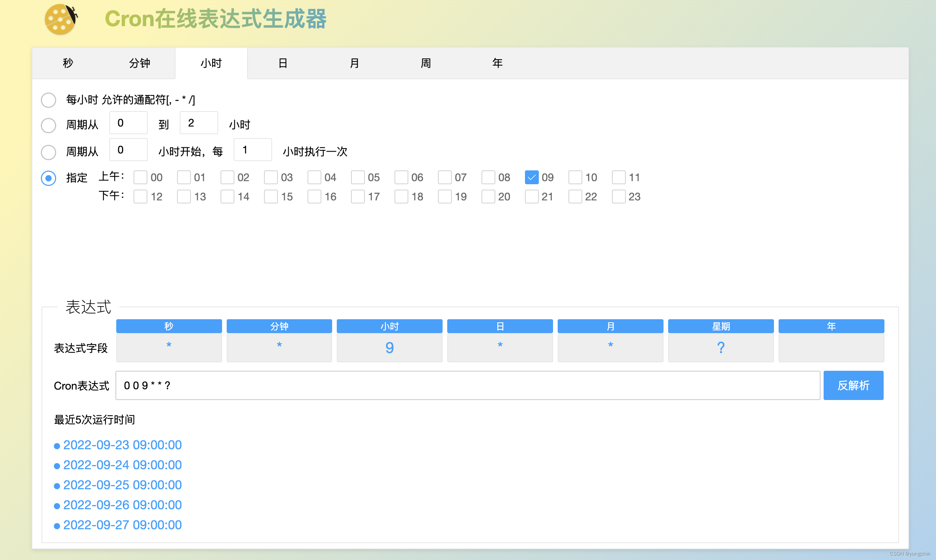Select the 周期从...到 range radio option
The image size is (936, 560).
click(x=48, y=125)
